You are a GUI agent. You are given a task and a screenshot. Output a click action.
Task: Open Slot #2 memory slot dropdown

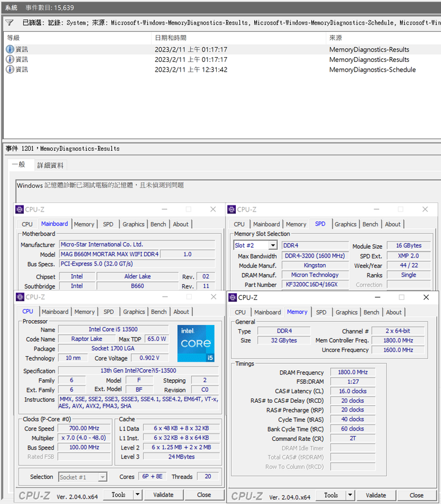pos(273,245)
